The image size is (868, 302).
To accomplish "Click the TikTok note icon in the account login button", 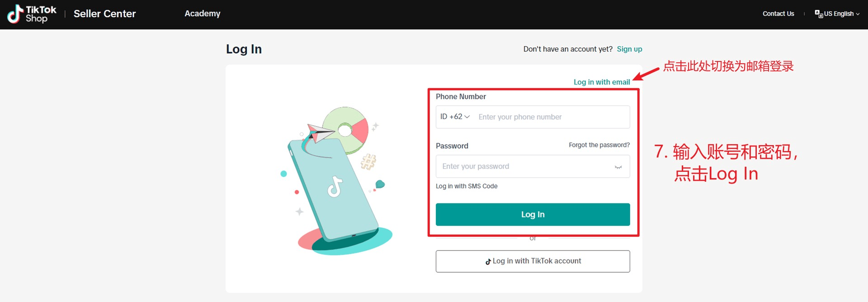I will click(x=488, y=261).
